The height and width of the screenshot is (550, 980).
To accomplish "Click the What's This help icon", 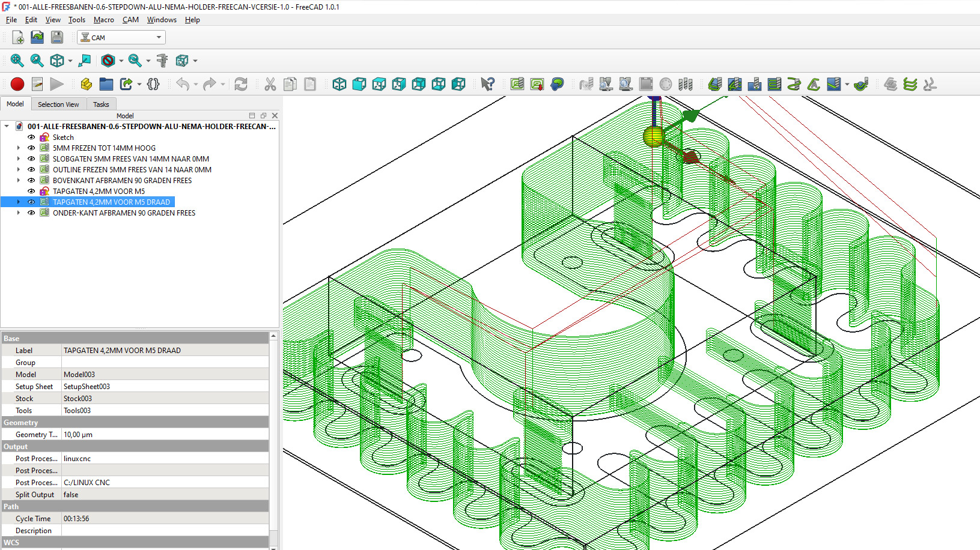I will coord(487,85).
